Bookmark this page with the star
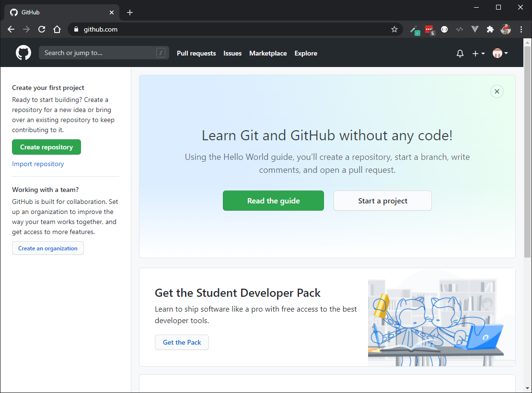Viewport: 532px width, 393px height. pos(394,30)
